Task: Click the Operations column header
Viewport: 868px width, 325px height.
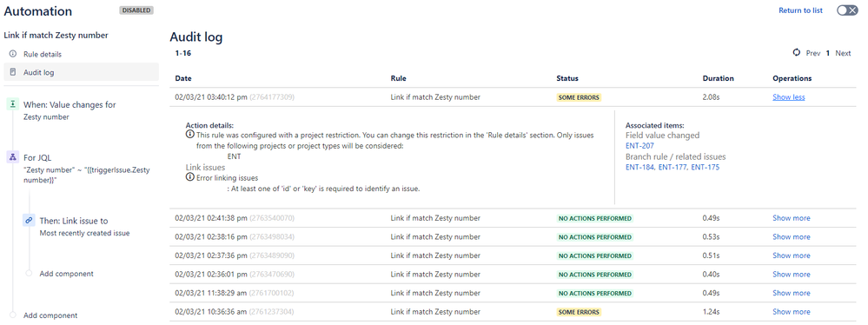Action: pos(792,78)
